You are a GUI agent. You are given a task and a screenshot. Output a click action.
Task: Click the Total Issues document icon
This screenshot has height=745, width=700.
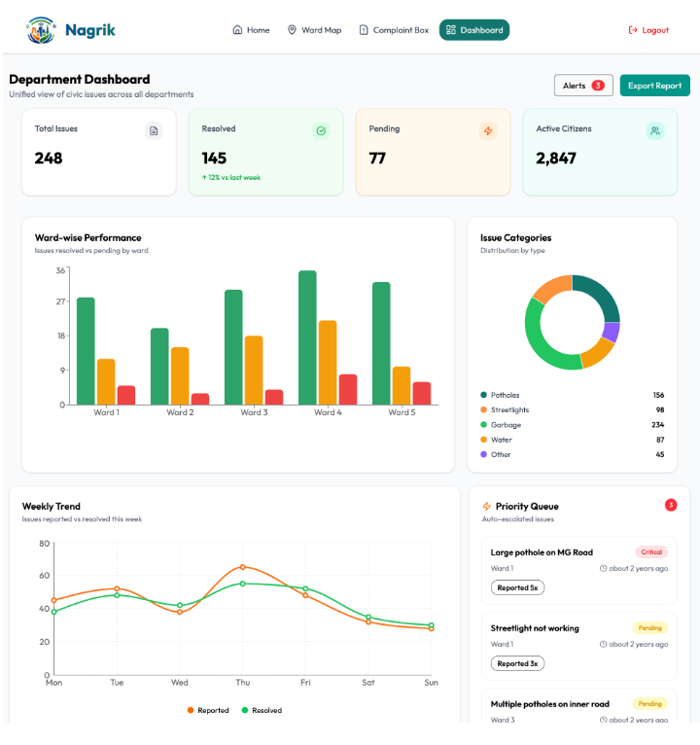[154, 130]
